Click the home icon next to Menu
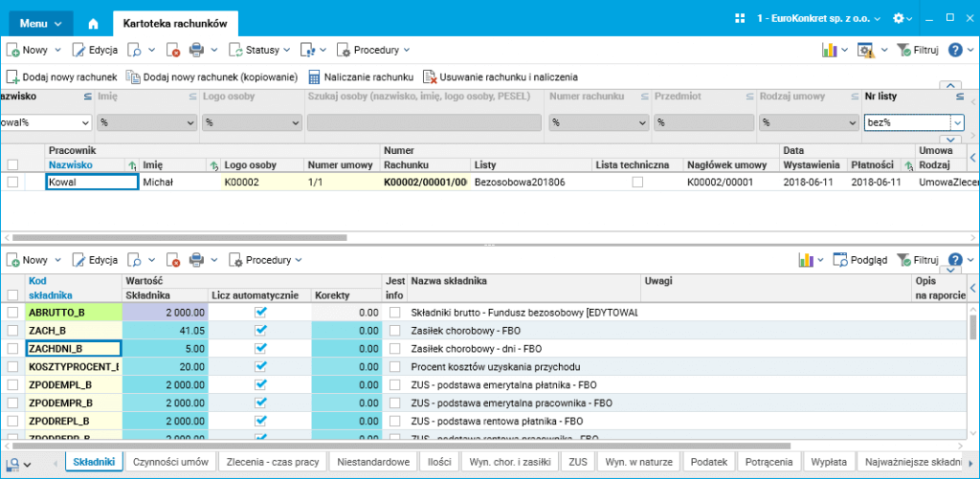 [93, 21]
